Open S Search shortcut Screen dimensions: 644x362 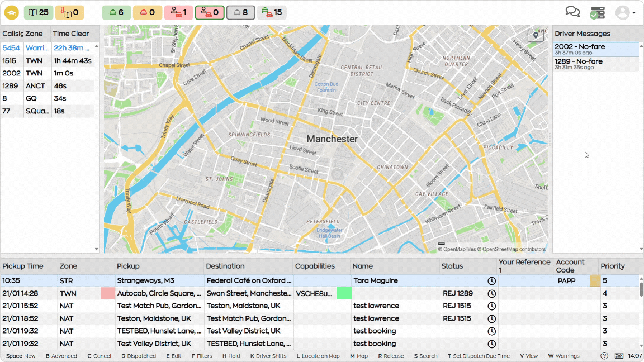pyautogui.click(x=425, y=356)
